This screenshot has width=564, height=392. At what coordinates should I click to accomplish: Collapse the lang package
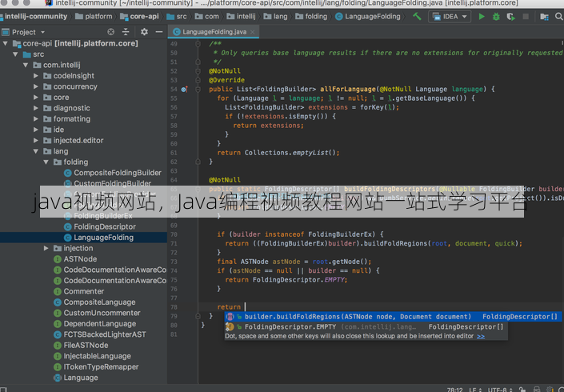coord(36,151)
